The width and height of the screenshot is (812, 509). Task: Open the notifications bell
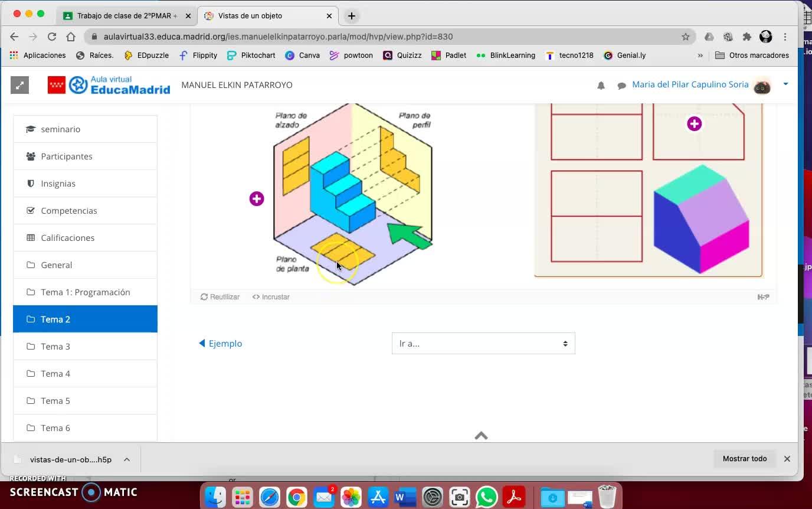(x=601, y=85)
